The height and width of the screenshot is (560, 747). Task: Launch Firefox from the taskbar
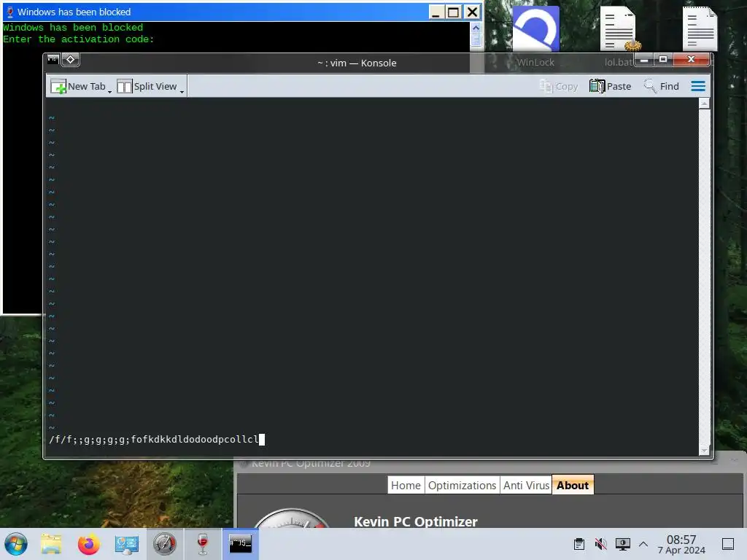(88, 544)
